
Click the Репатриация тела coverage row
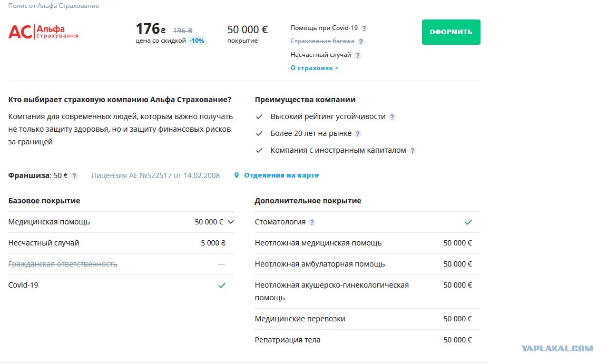tap(367, 340)
